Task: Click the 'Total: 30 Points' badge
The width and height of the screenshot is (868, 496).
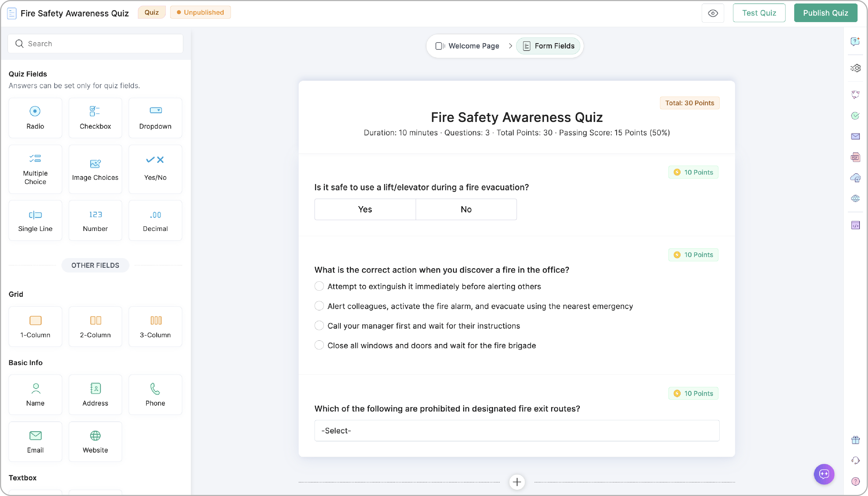Action: (x=689, y=103)
